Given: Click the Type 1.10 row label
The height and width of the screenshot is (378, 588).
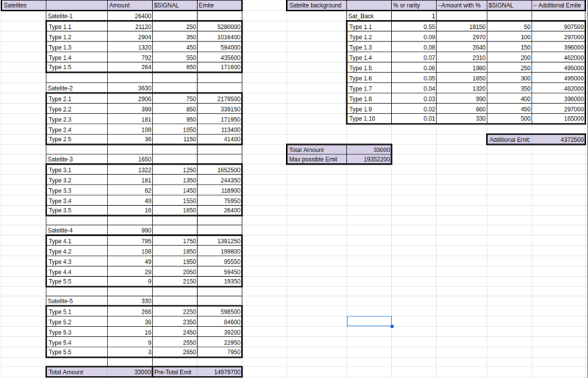Looking at the screenshot, I should point(369,119).
